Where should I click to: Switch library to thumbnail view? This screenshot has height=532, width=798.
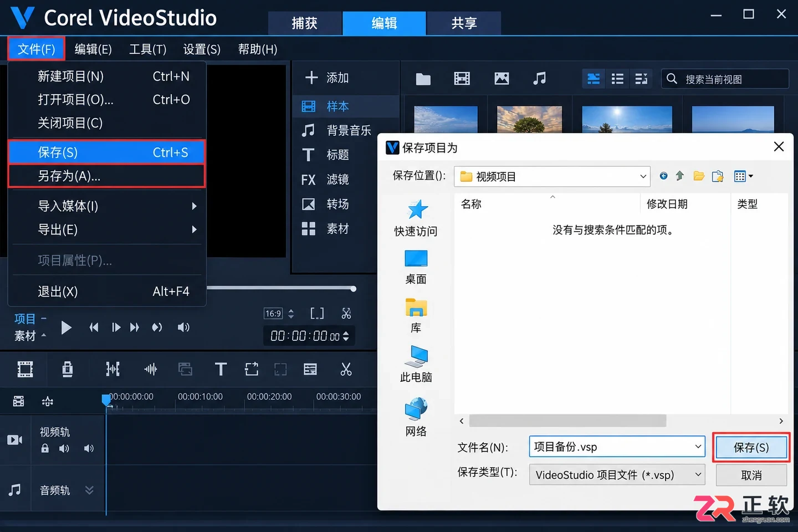tap(594, 79)
